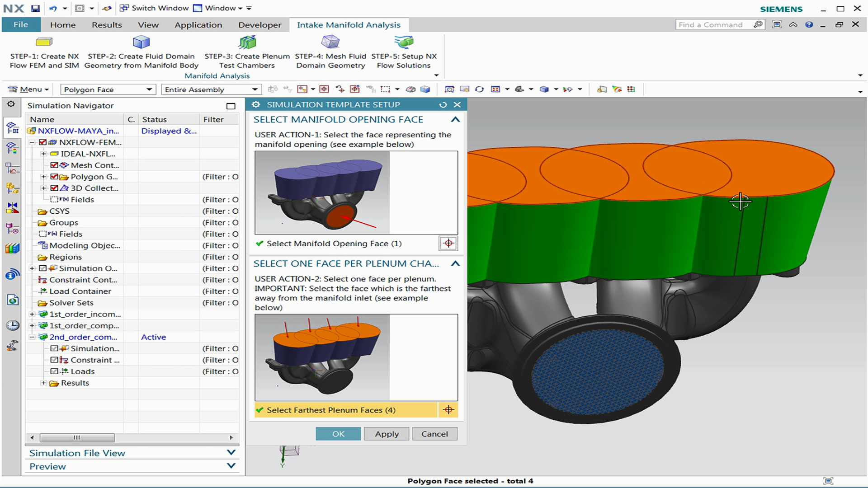Collapse the SELECT MANIFOLD OPENING FACE section
The image size is (868, 488).
click(x=456, y=120)
